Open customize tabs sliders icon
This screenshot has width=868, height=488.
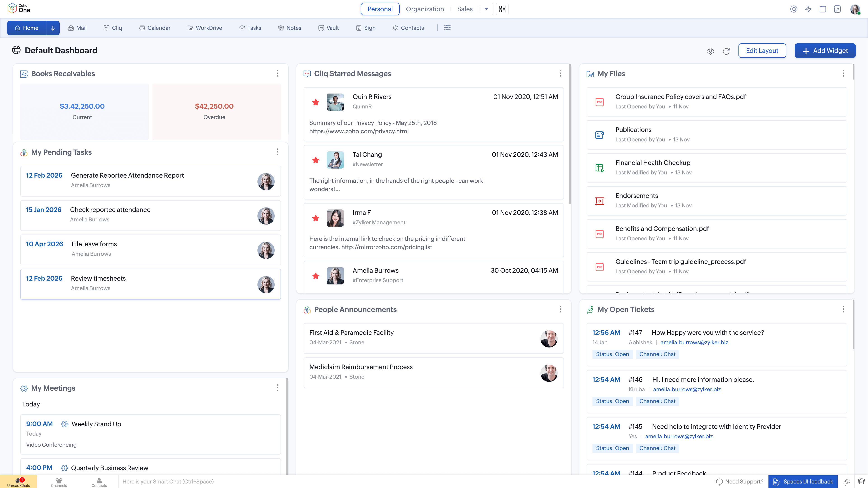click(447, 28)
